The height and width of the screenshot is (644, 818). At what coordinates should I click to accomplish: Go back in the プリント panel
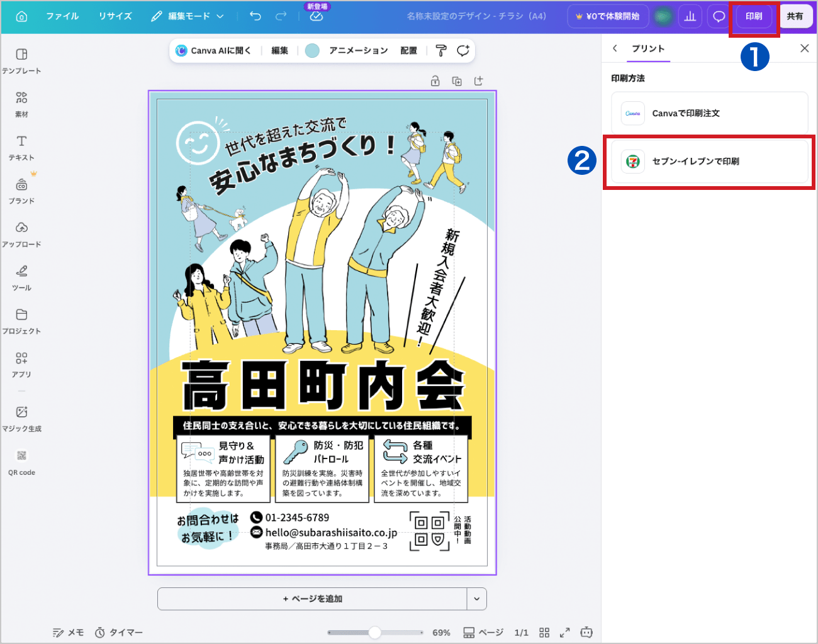615,48
